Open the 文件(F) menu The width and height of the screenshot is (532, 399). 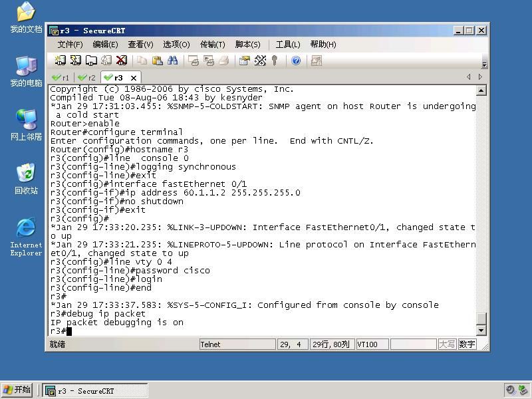pyautogui.click(x=70, y=45)
